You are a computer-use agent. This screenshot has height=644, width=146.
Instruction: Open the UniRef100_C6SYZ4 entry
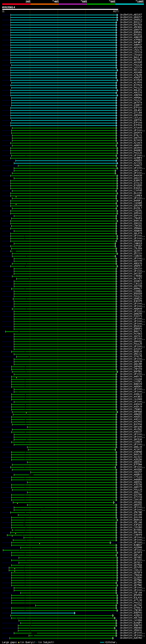pos(131,67)
